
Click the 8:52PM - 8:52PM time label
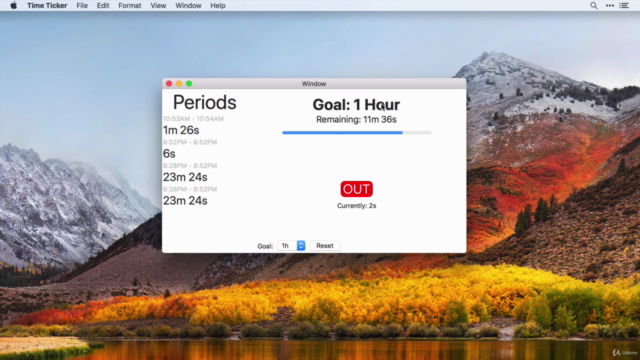pyautogui.click(x=190, y=142)
